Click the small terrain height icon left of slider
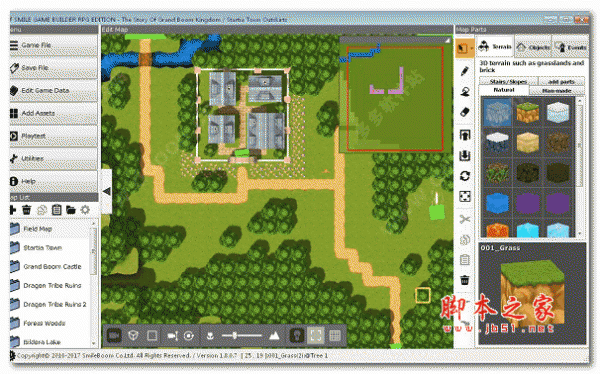Image resolution: width=600 pixels, height=374 pixels. pyautogui.click(x=210, y=336)
